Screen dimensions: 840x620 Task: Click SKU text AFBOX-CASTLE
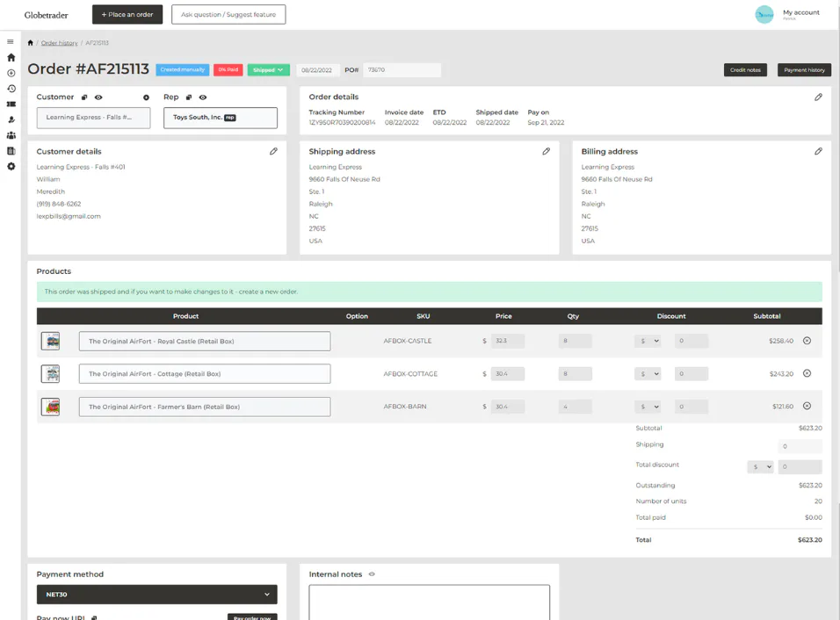pyautogui.click(x=407, y=341)
